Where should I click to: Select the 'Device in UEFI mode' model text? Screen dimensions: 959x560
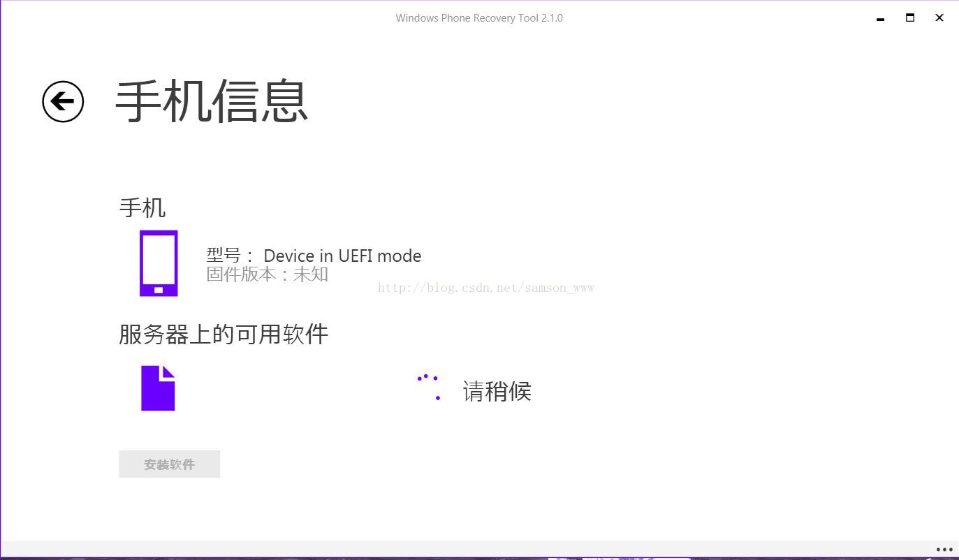pos(342,256)
